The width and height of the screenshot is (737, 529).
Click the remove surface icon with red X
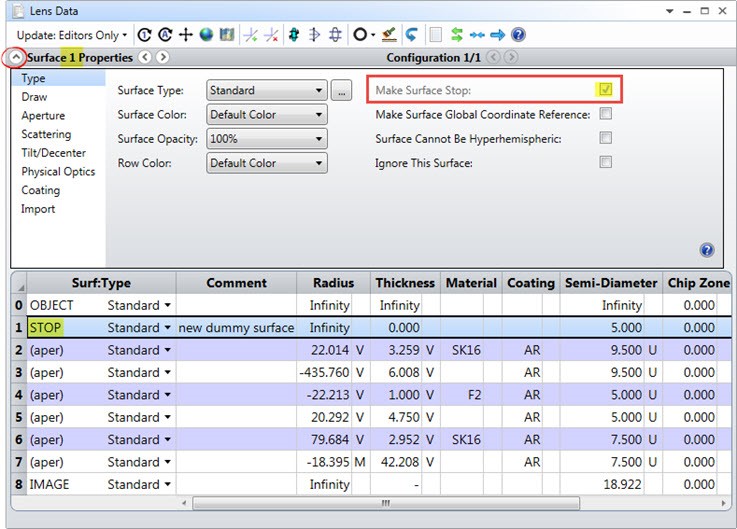pyautogui.click(x=271, y=35)
